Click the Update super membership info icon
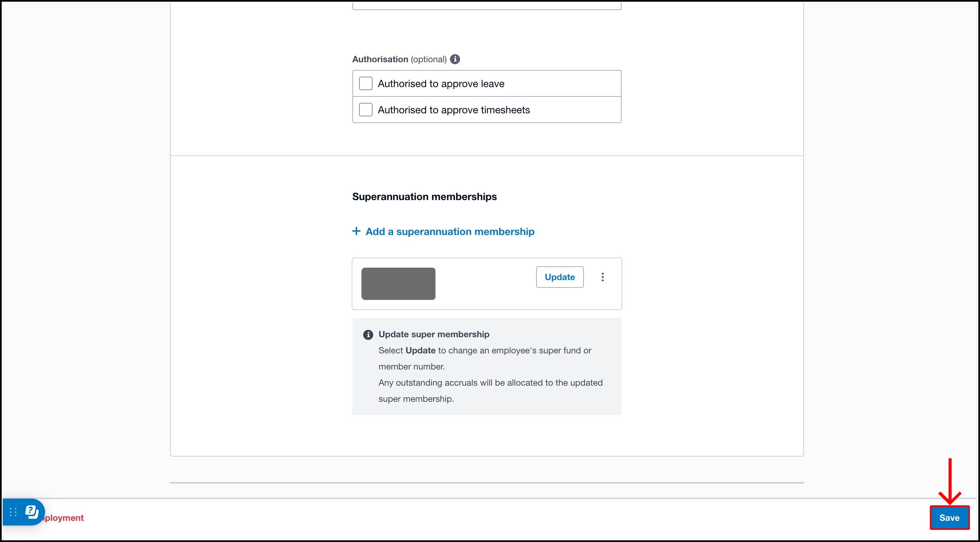The width and height of the screenshot is (980, 542). click(x=368, y=335)
